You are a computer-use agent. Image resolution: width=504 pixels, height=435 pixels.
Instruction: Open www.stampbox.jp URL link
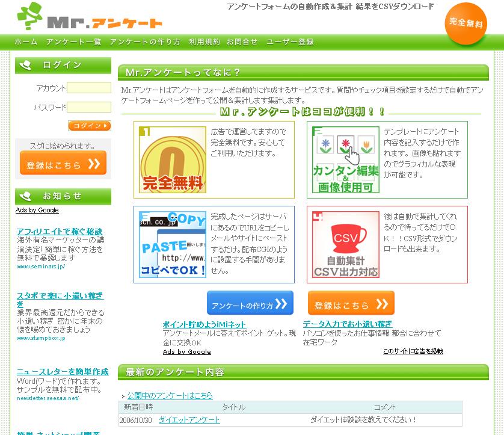pyautogui.click(x=41, y=338)
